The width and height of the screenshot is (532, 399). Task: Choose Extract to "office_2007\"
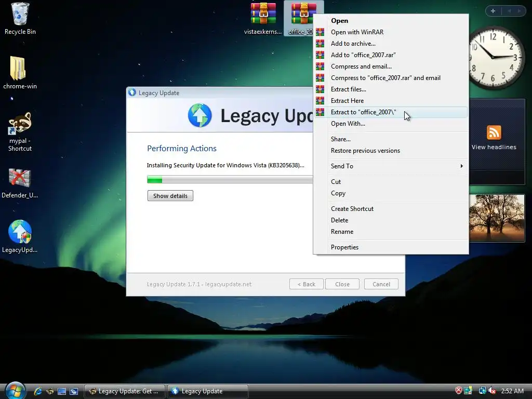391,112
